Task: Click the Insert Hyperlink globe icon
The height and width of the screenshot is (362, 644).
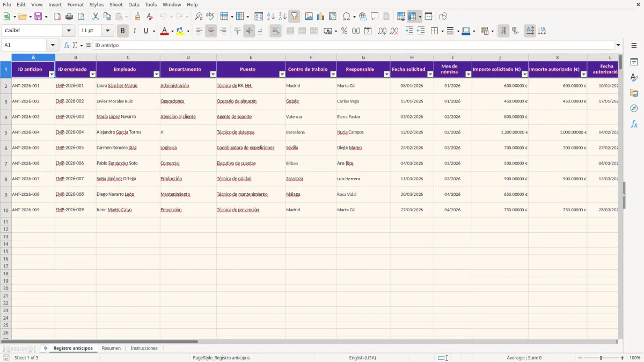Action: tap(363, 17)
